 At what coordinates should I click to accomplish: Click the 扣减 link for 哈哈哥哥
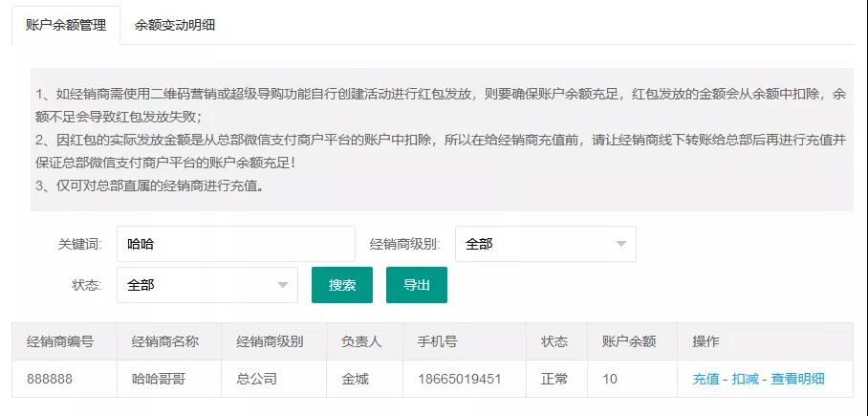745,379
